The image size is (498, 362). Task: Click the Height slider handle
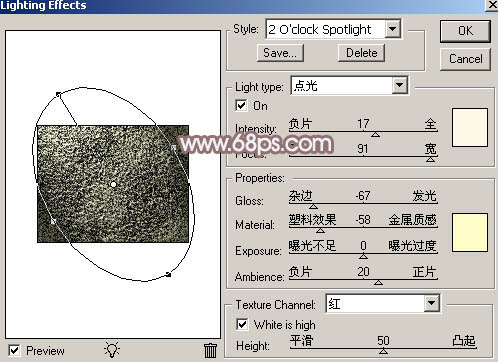[383, 351]
